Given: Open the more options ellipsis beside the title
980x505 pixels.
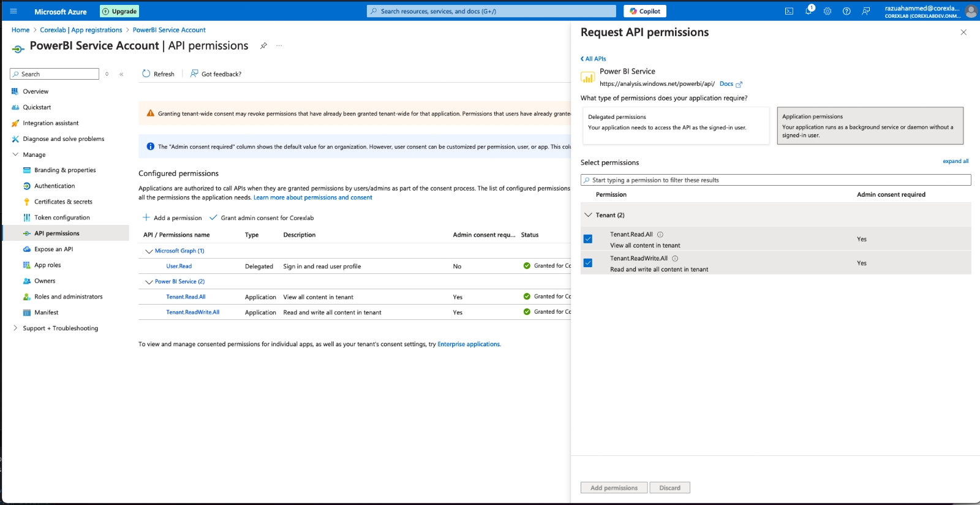Looking at the screenshot, I should [x=279, y=46].
